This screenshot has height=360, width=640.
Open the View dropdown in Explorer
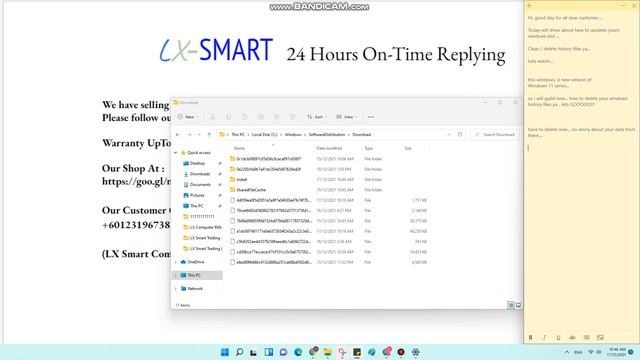347,117
